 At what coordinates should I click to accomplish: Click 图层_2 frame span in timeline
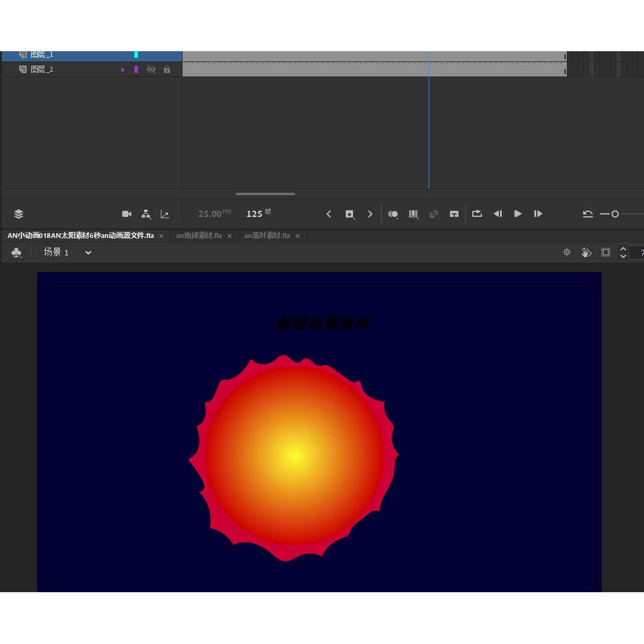click(x=375, y=70)
